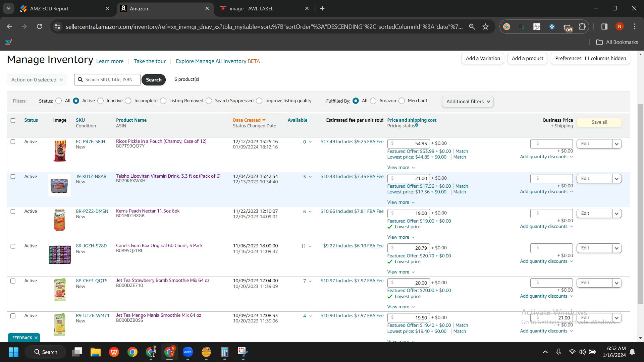
Task: Open the Chrome three-dot menu
Action: click(635, 26)
